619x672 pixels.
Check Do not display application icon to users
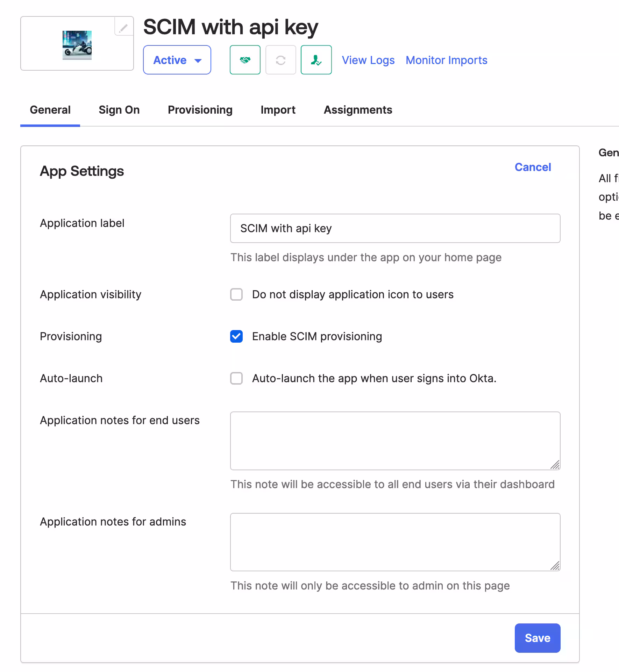[x=236, y=294]
